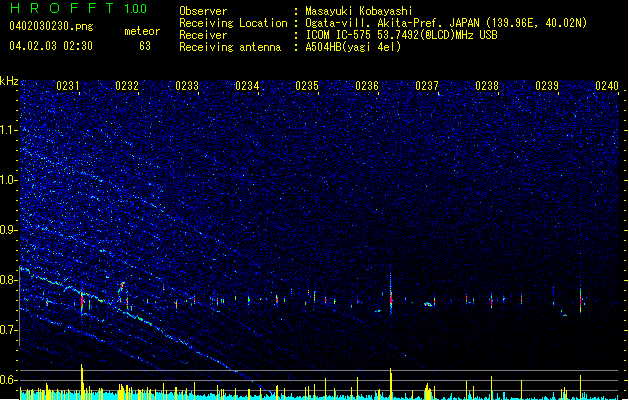Click the 0233 time marker
Image resolution: width=629 pixels, height=400 pixels.
(x=187, y=86)
